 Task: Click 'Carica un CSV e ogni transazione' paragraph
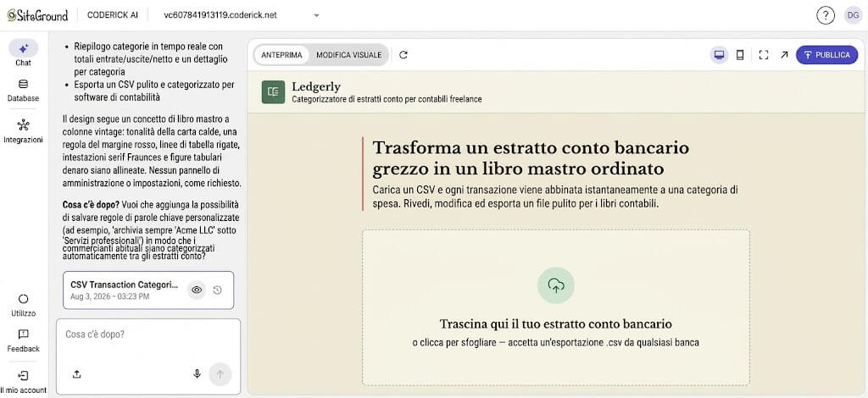coord(555,196)
